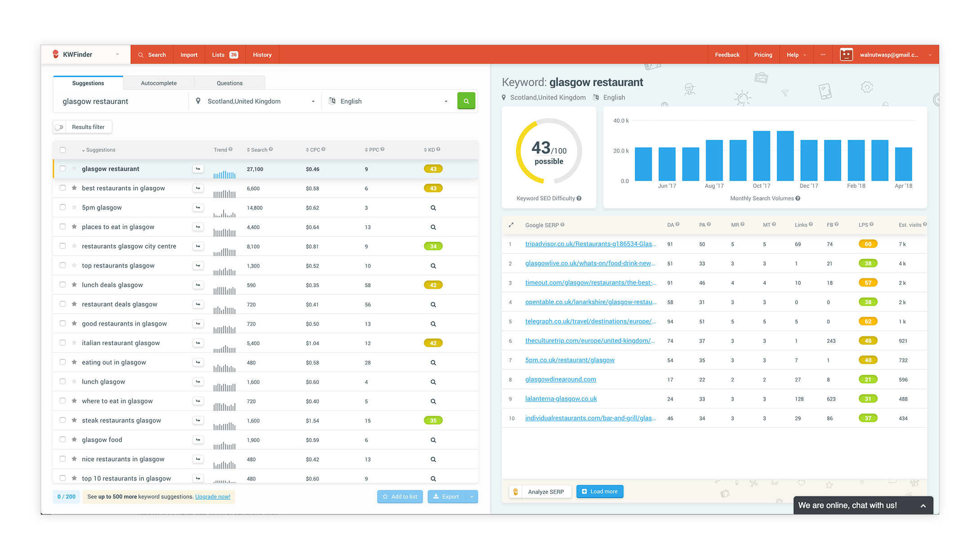Check KD for 'top restaurants glasgow'
980x559 pixels.
[433, 266]
